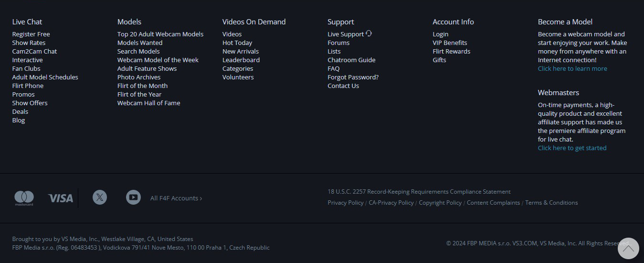Select Chatroom Guide in Support menu

click(351, 60)
